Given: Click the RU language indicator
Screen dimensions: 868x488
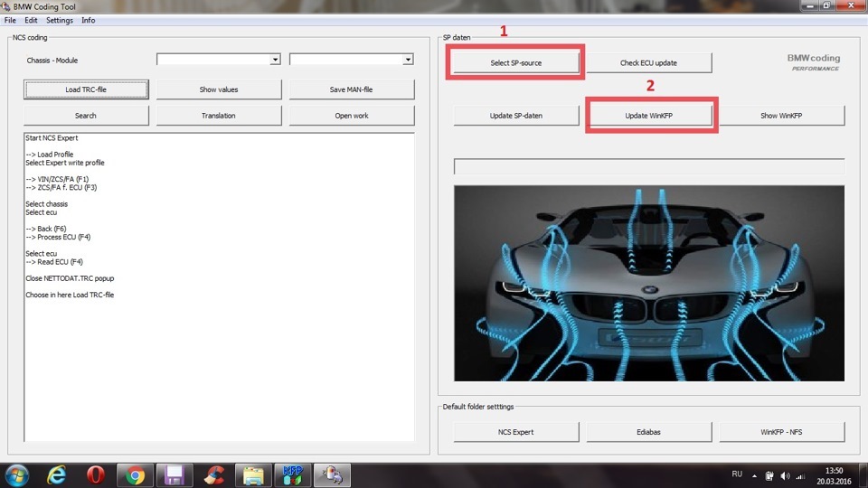Looking at the screenshot, I should (737, 474).
